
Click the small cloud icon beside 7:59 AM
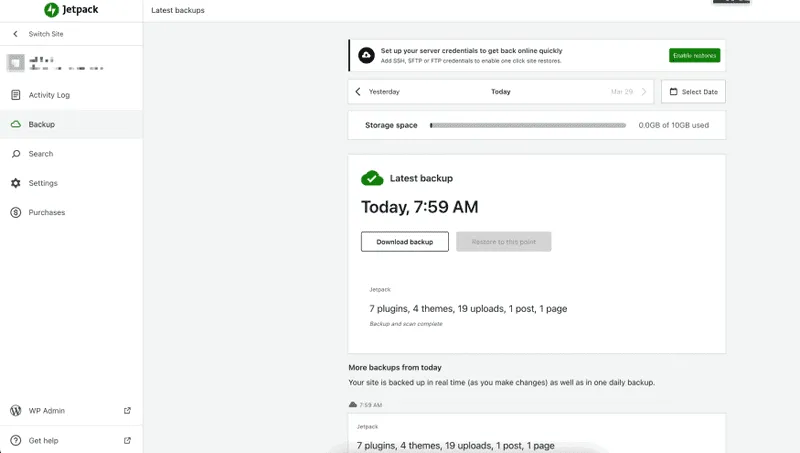(353, 405)
